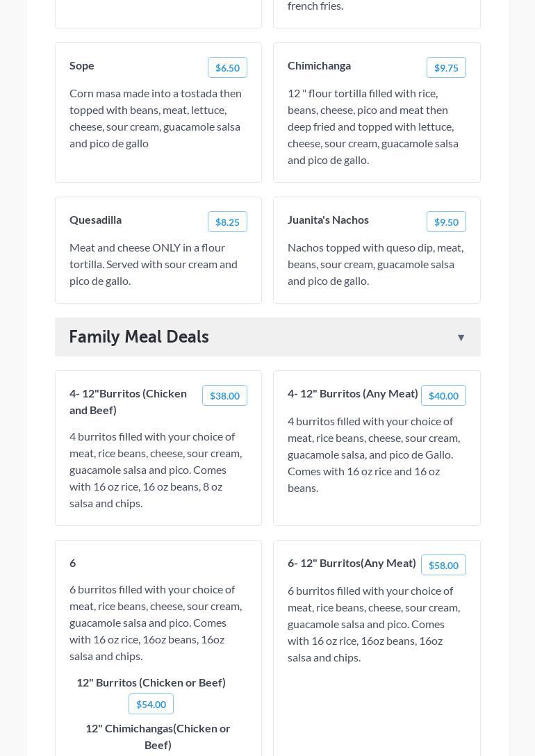Collapse the Family Meal Deals arrow

pyautogui.click(x=461, y=338)
